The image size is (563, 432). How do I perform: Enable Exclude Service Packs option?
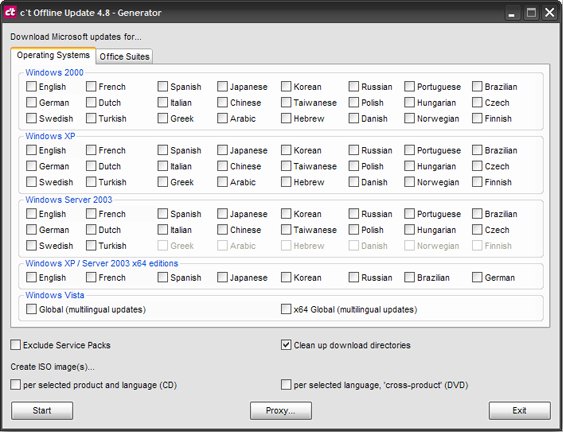click(x=15, y=345)
